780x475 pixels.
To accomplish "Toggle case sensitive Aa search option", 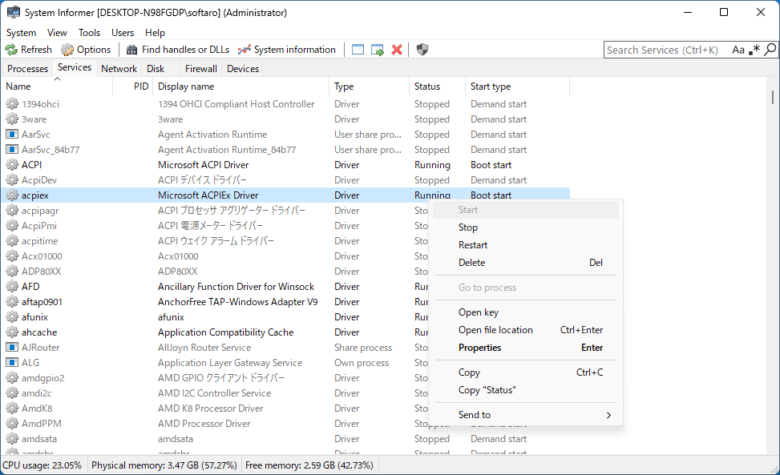I will coord(738,50).
